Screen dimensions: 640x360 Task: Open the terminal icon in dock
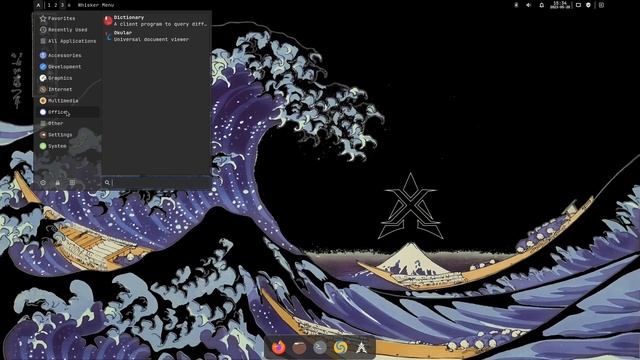(x=320, y=347)
